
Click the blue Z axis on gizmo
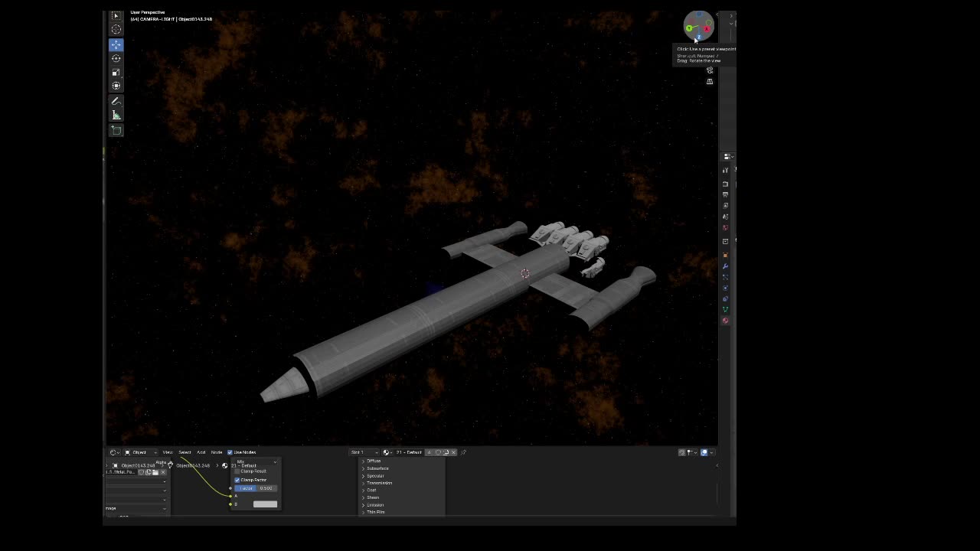coord(699,37)
